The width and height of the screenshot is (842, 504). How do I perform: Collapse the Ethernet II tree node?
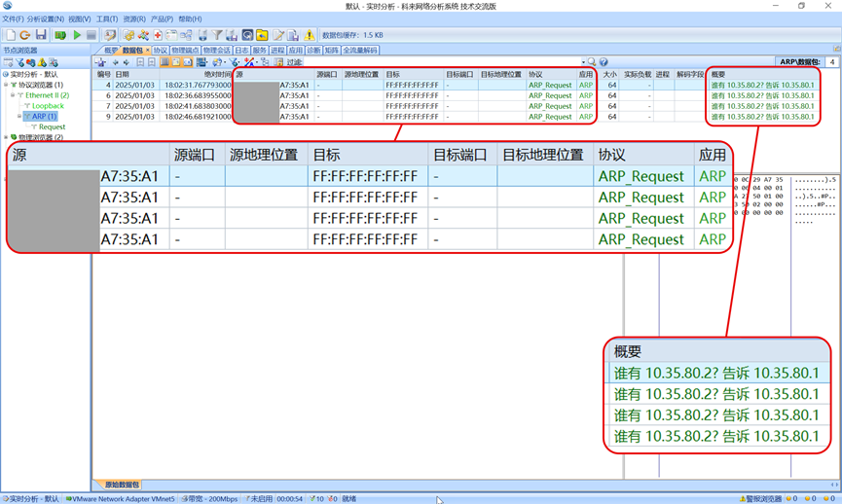14,95
